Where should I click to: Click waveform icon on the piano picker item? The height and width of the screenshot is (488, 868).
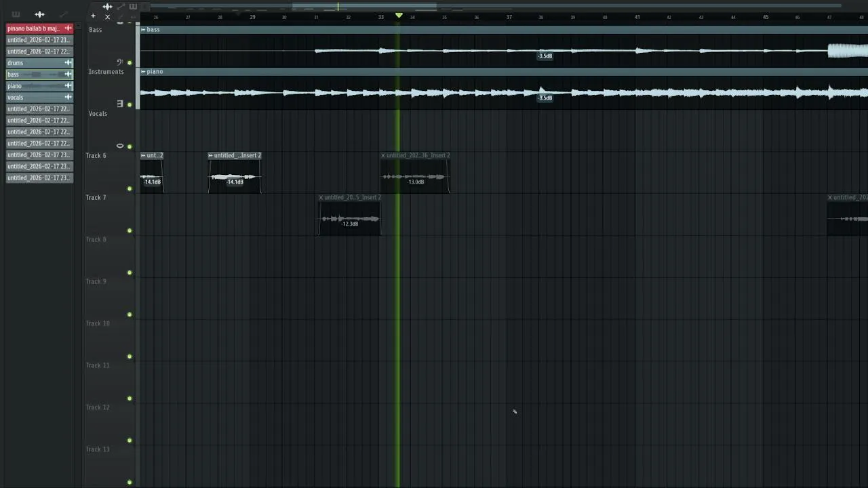(68, 86)
